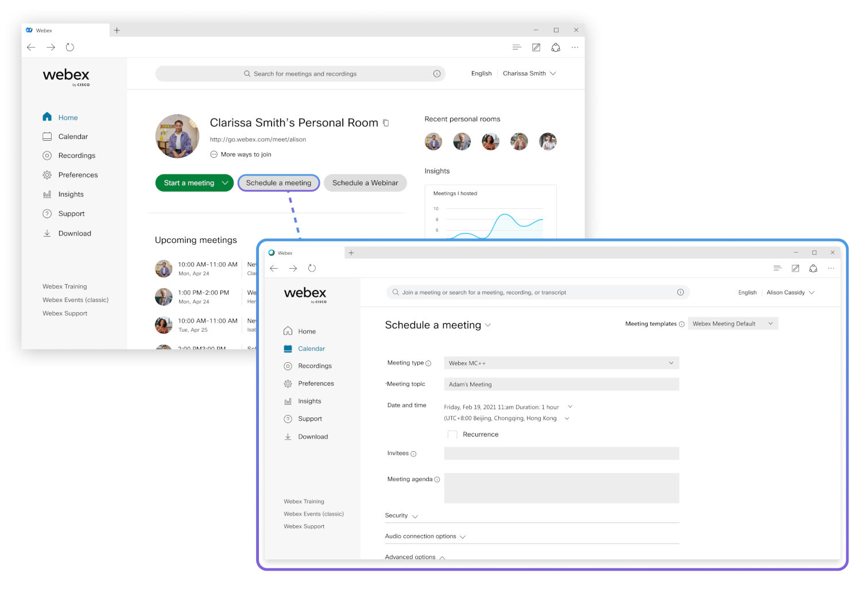Select English language in rear window
This screenshot has height=593, width=868.
click(481, 73)
